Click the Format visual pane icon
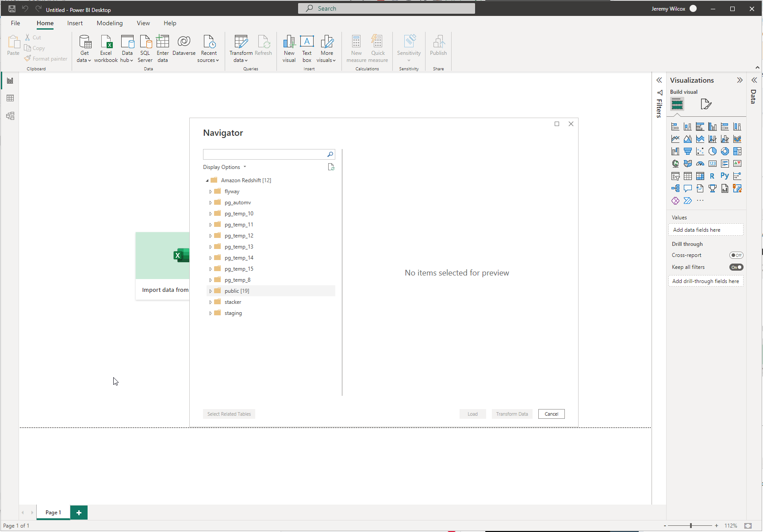763x532 pixels. coord(706,104)
